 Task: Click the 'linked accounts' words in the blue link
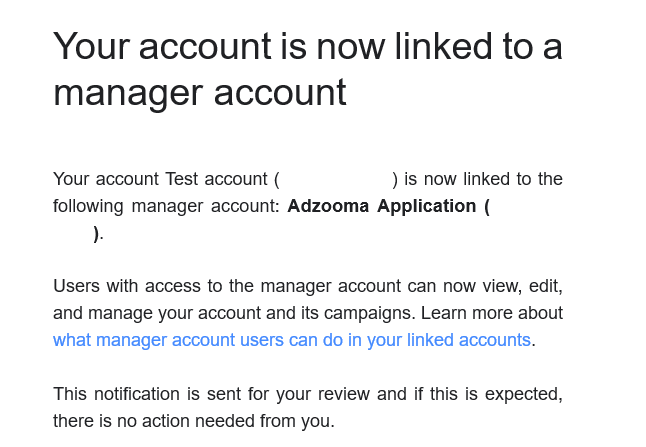pyautogui.click(x=468, y=340)
